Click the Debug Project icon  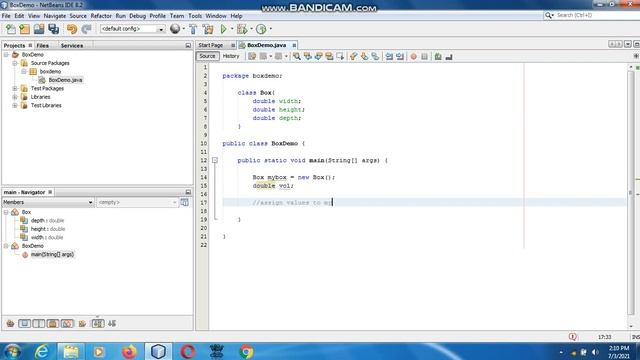pos(242,29)
